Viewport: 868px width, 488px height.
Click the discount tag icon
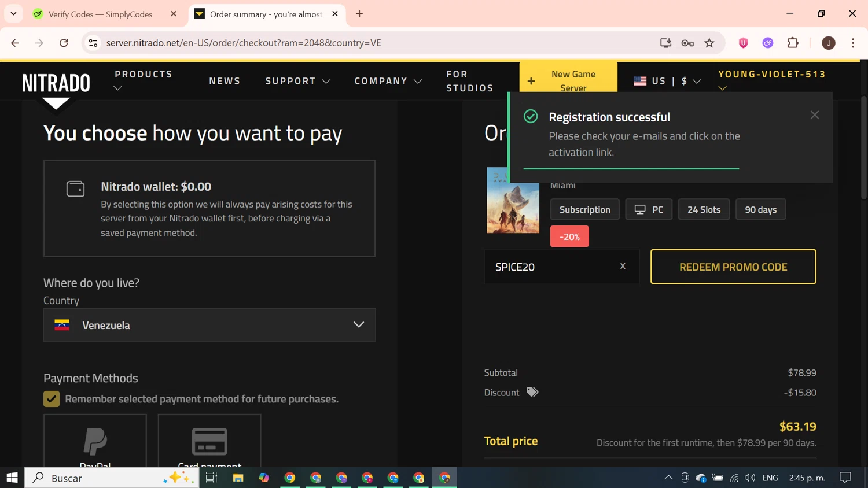point(532,392)
